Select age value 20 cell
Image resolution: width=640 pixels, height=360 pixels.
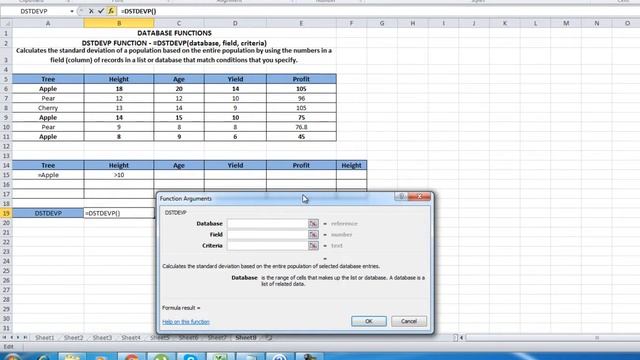(x=179, y=89)
